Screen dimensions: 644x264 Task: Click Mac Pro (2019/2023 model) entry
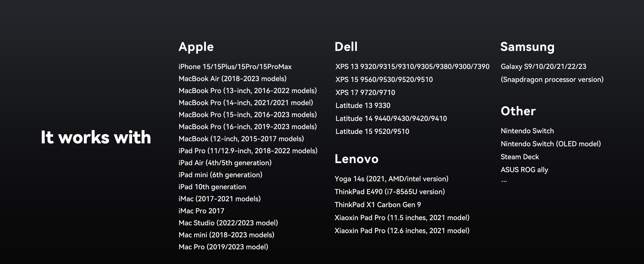click(223, 247)
